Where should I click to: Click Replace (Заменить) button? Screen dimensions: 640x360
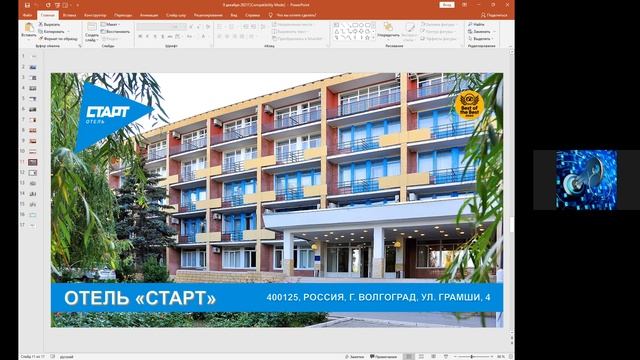[x=479, y=31]
